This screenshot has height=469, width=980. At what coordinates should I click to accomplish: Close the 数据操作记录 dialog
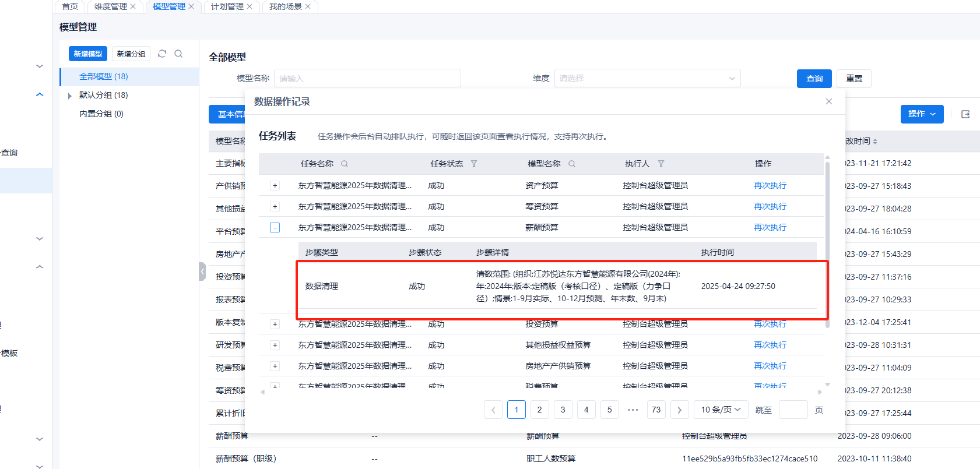click(829, 101)
